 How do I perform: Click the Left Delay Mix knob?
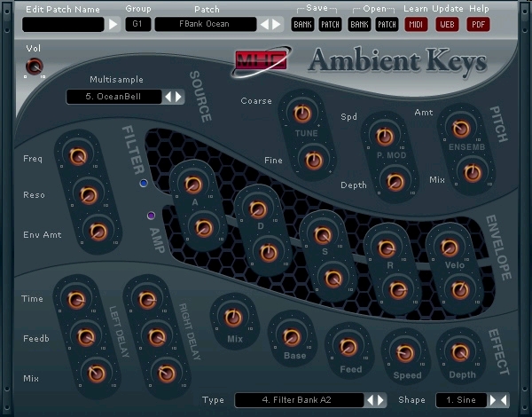(x=97, y=374)
